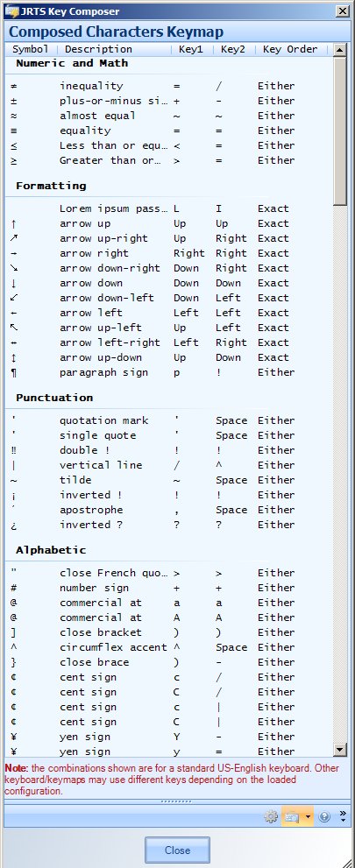This screenshot has width=355, height=868.
Task: Click the scrollbar down arrow
Action: [340, 750]
